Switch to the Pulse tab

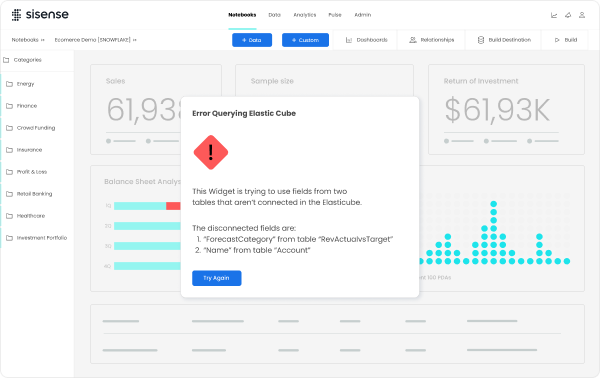[335, 15]
